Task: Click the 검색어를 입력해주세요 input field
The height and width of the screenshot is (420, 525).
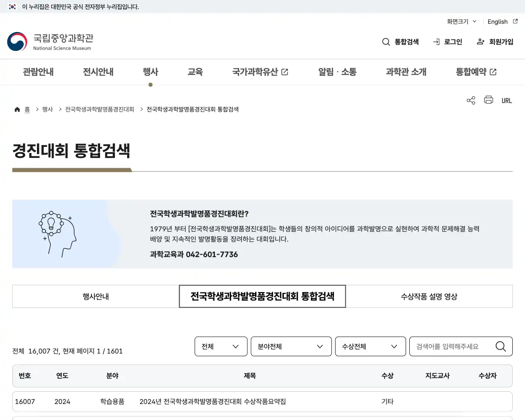Action: point(451,346)
